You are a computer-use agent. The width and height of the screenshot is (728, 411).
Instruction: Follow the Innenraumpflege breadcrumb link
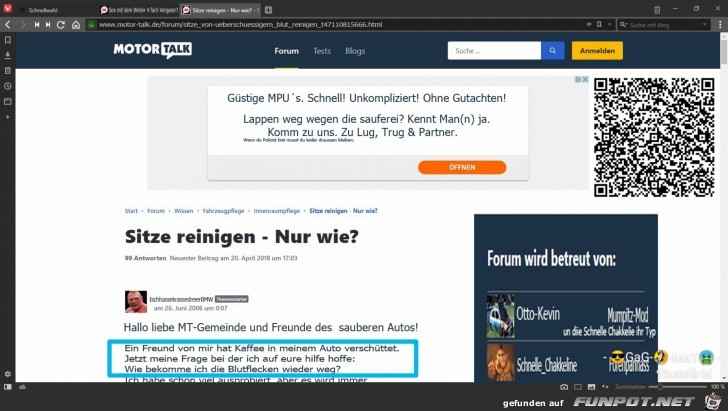[x=277, y=211]
